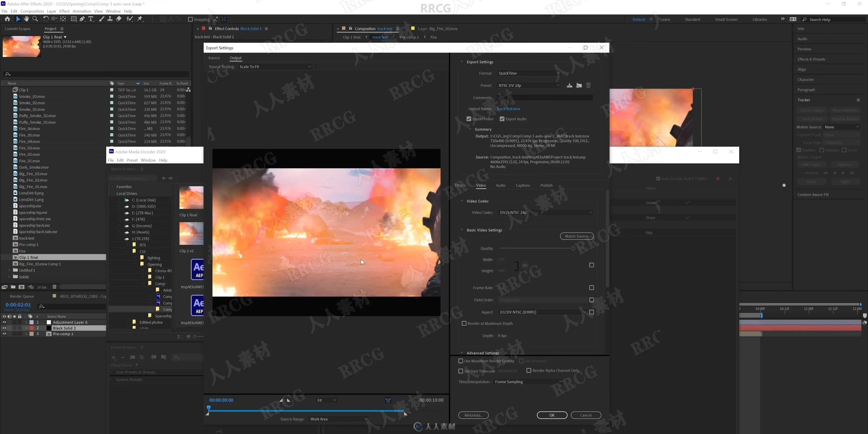The width and height of the screenshot is (868, 434).
Task: Switch to the Publish tab
Action: tap(546, 185)
